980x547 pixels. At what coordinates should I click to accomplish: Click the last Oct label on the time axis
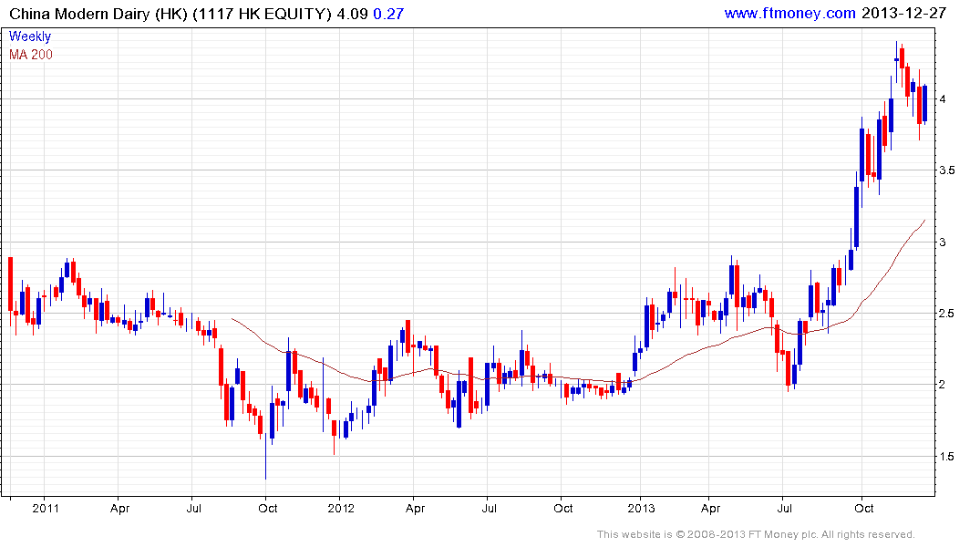pyautogui.click(x=863, y=508)
